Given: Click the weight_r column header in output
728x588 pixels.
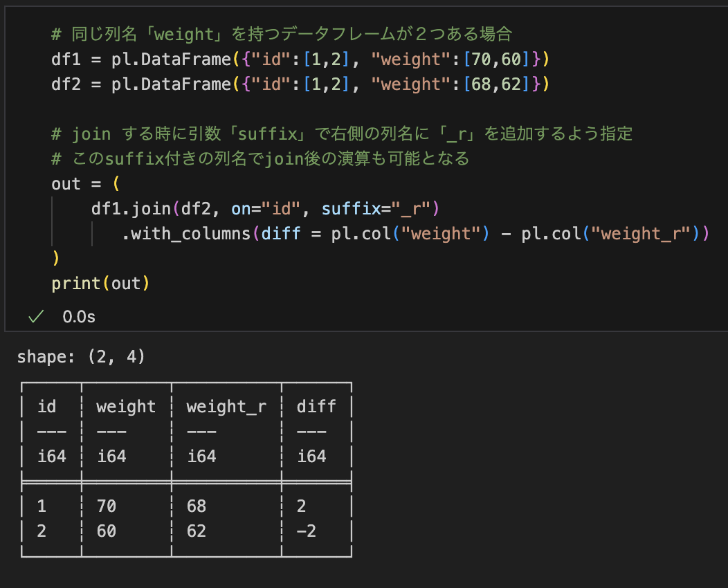Looking at the screenshot, I should (x=226, y=407).
